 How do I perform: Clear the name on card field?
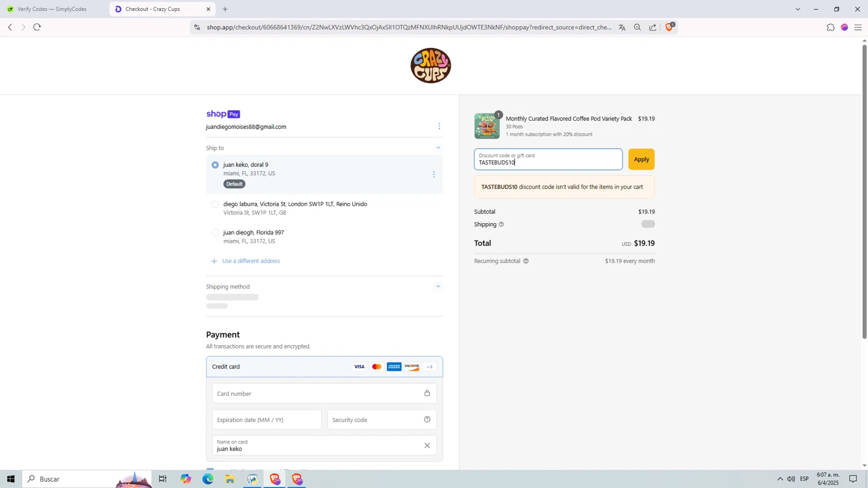click(427, 445)
